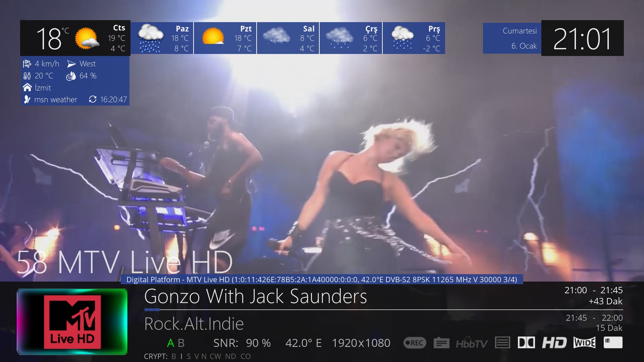This screenshot has height=362, width=644.
Task: Click the Sal forecast day label
Action: click(309, 29)
